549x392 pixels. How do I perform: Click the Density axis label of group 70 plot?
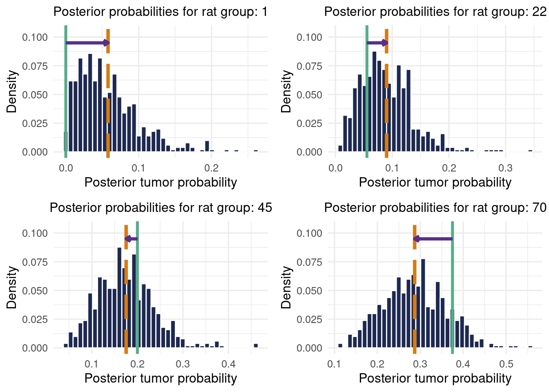pyautogui.click(x=286, y=287)
